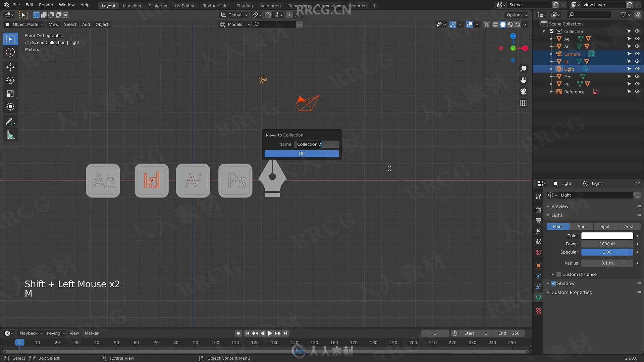
Task: Select the Transform tool
Action: [10, 107]
